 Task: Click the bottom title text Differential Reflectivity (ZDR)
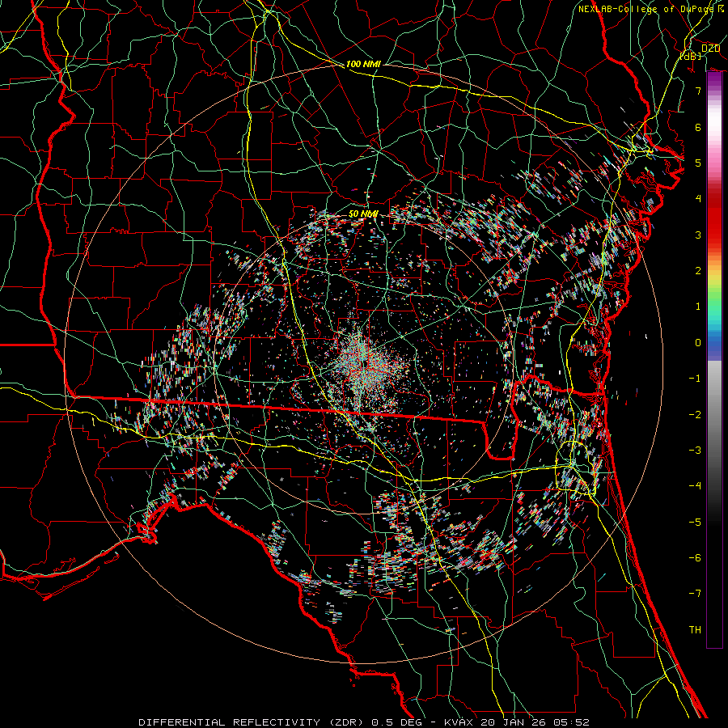pyautogui.click(x=252, y=721)
